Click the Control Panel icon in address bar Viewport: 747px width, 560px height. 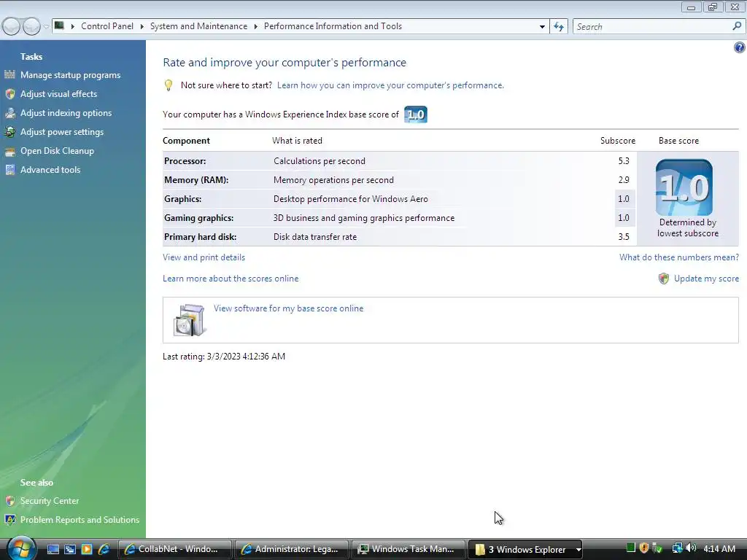tap(59, 26)
